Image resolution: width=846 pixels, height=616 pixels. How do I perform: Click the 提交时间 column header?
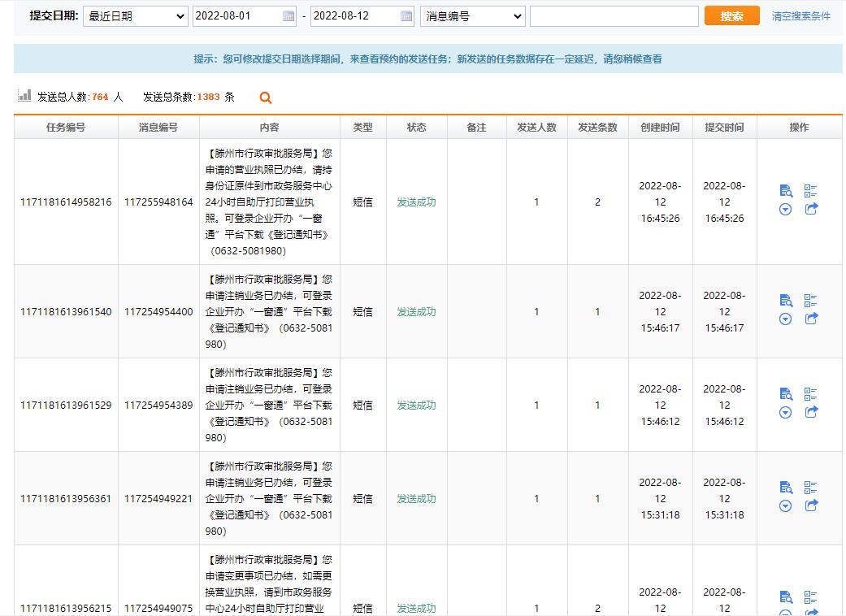coord(725,128)
